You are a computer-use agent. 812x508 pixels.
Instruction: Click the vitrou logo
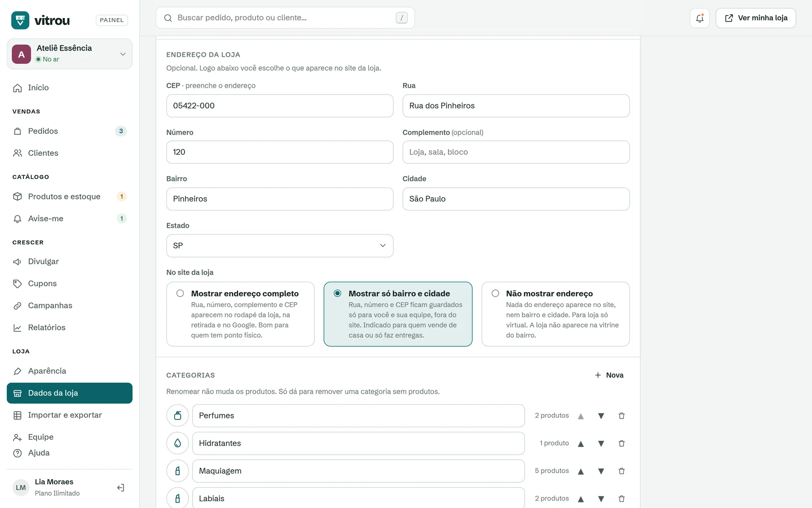41,20
